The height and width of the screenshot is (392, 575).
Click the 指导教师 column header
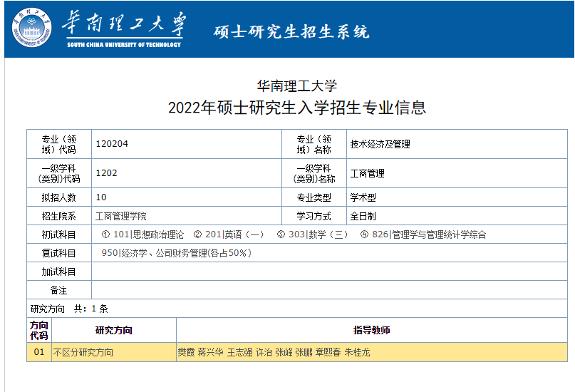click(372, 330)
